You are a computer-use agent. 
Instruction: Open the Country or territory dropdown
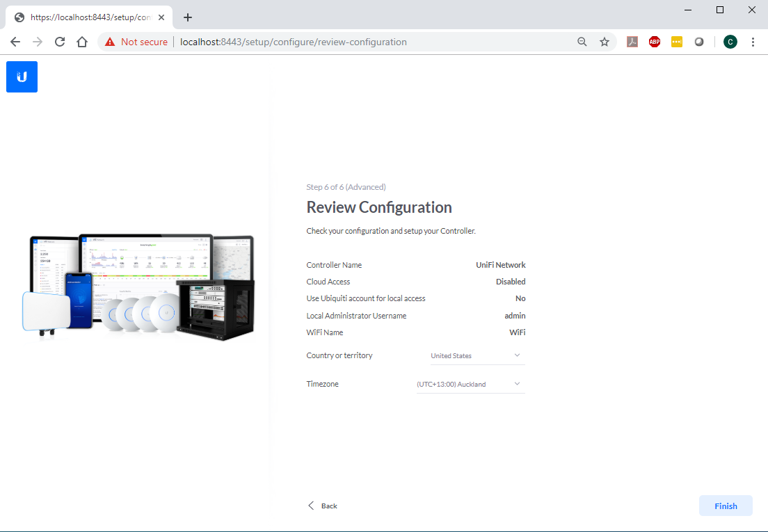(477, 356)
